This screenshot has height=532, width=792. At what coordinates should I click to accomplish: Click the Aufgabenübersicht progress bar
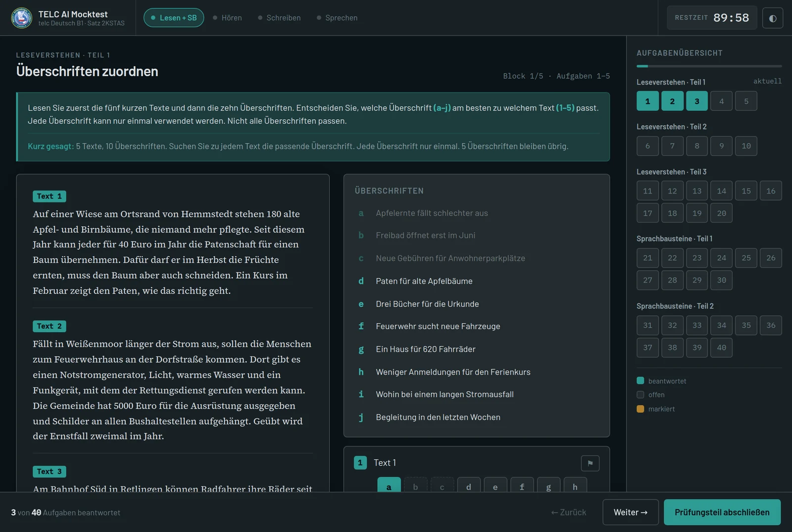(x=709, y=66)
